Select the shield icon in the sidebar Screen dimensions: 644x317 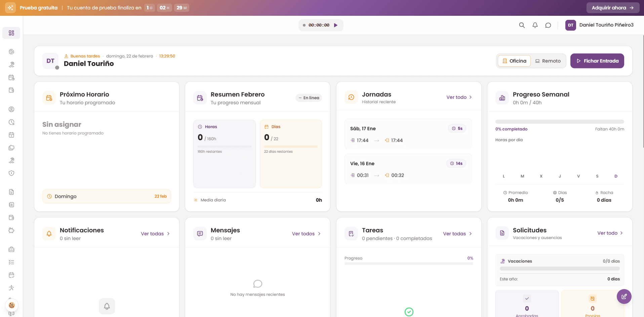click(11, 172)
